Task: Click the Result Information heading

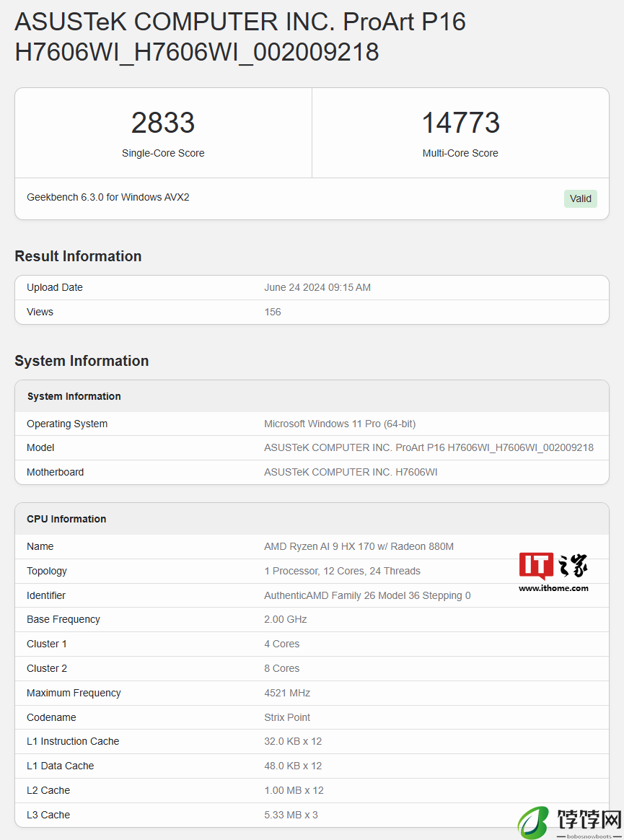Action: pos(78,256)
